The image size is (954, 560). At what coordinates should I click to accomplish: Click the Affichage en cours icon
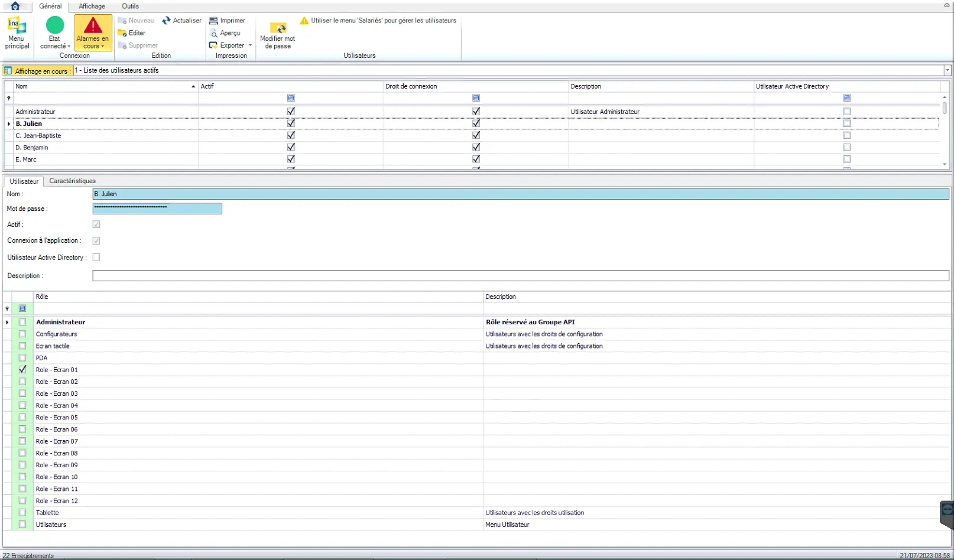click(8, 70)
